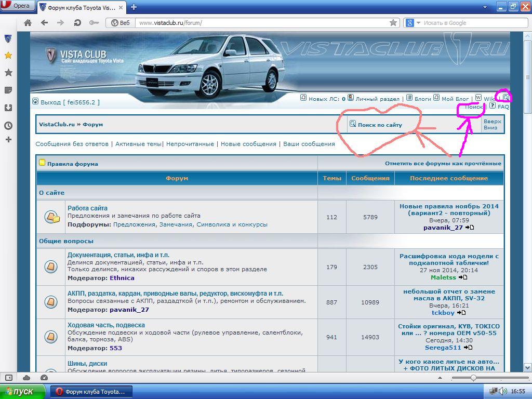Open the History clock panel in sidebar
This screenshot has width=532, height=399.
(x=8, y=126)
